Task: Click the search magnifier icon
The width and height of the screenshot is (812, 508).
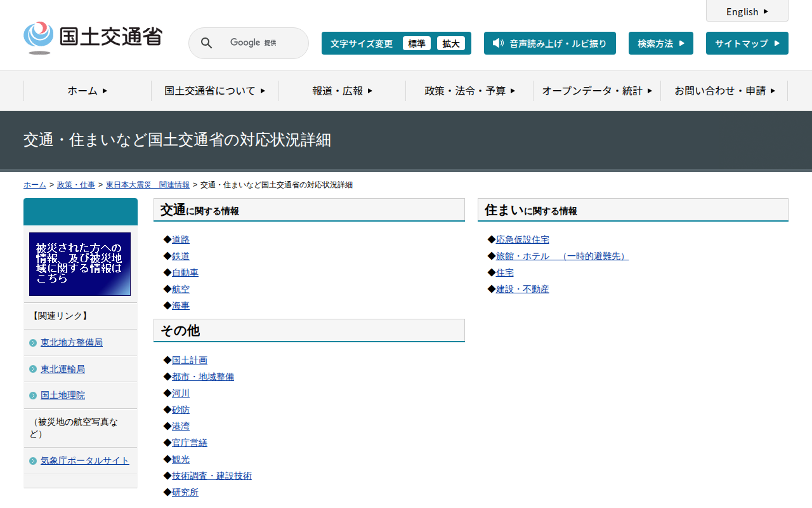Action: (x=206, y=43)
